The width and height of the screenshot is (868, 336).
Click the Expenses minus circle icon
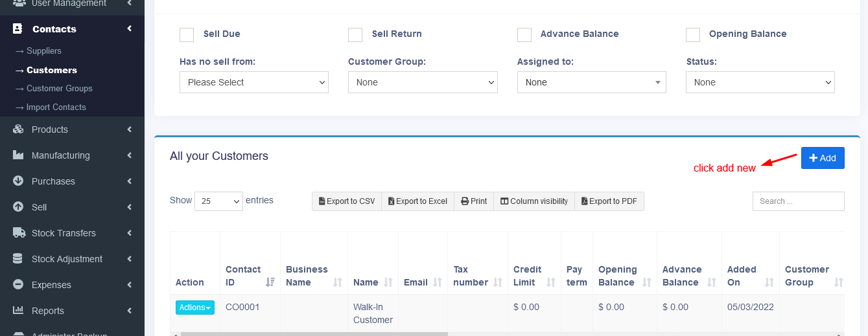[x=18, y=285]
